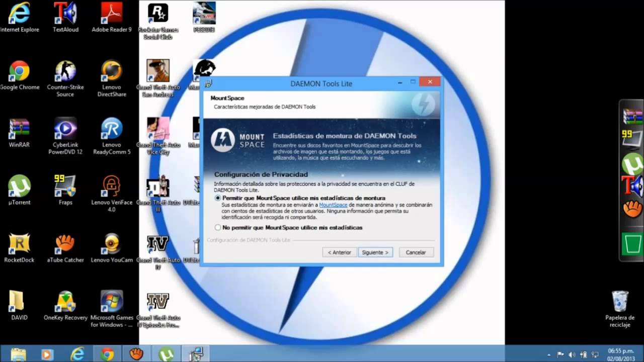
Task: Select Lenovo DirectShare desktop icon
Action: (112, 79)
